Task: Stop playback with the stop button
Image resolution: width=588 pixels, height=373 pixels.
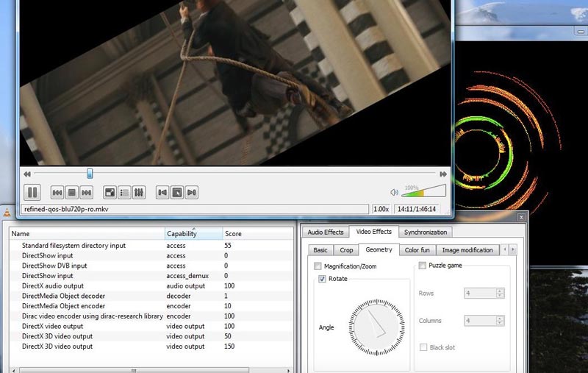Action: click(x=71, y=193)
